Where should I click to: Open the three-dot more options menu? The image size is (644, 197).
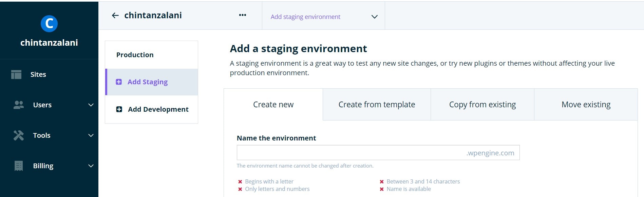point(242,15)
